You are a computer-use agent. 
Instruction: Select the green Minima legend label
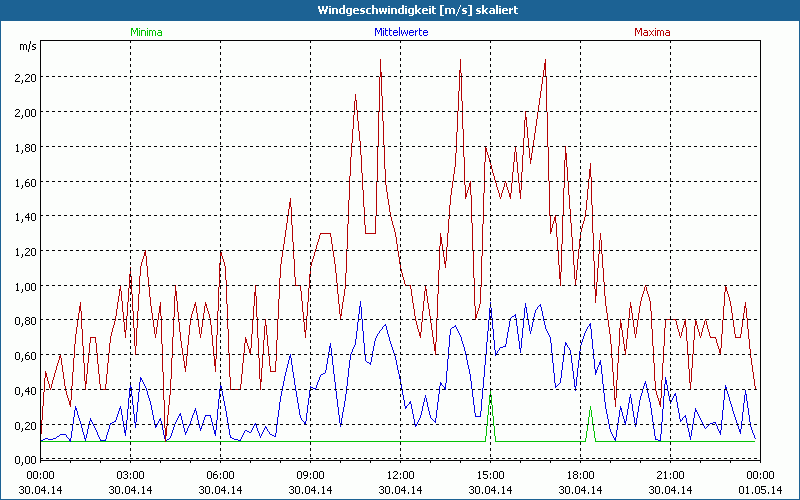[146, 32]
